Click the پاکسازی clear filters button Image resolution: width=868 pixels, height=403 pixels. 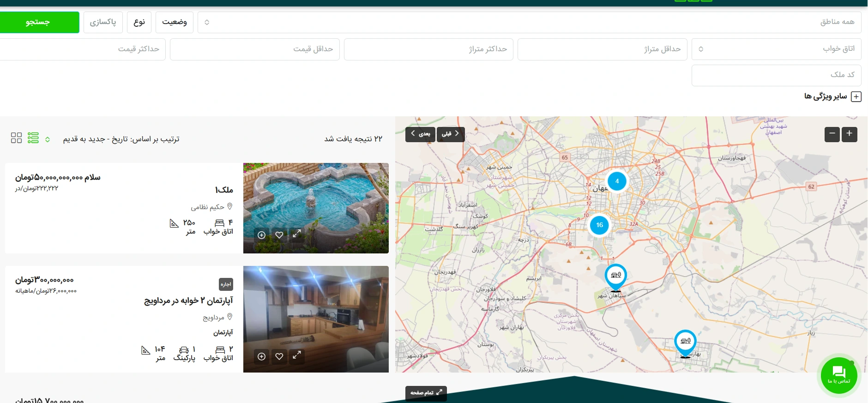coord(103,22)
